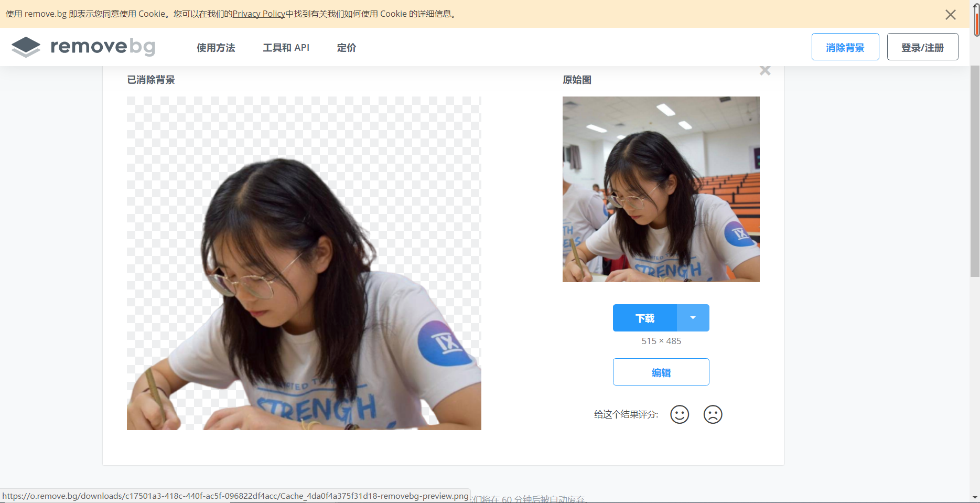Open the 使用方法 menu item
This screenshot has width=980, height=503.
tap(216, 48)
